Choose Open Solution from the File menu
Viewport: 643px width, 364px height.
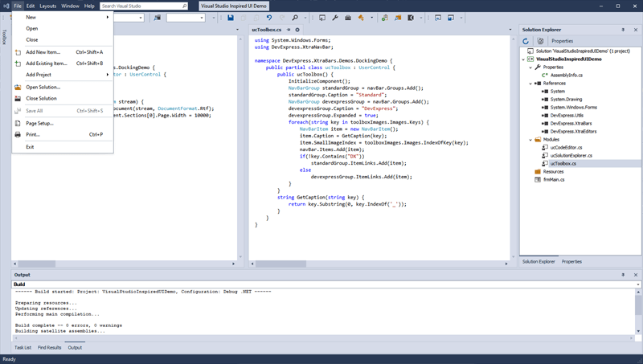point(63,87)
